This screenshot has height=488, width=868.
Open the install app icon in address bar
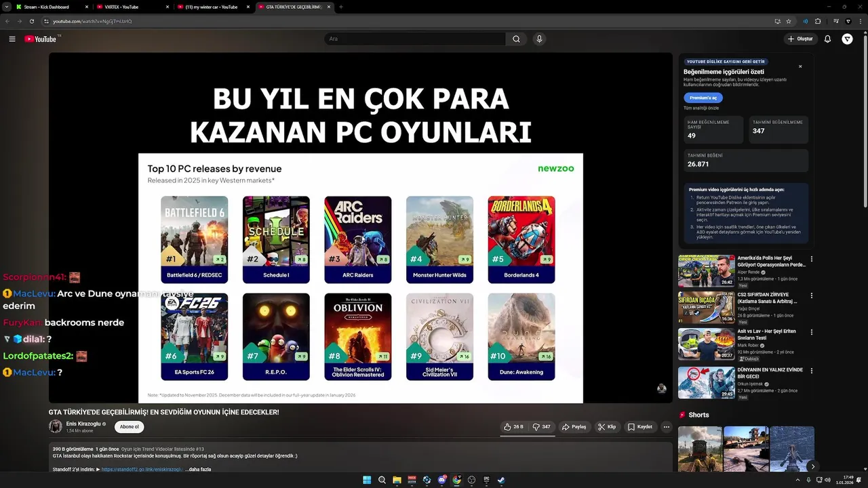(x=777, y=21)
